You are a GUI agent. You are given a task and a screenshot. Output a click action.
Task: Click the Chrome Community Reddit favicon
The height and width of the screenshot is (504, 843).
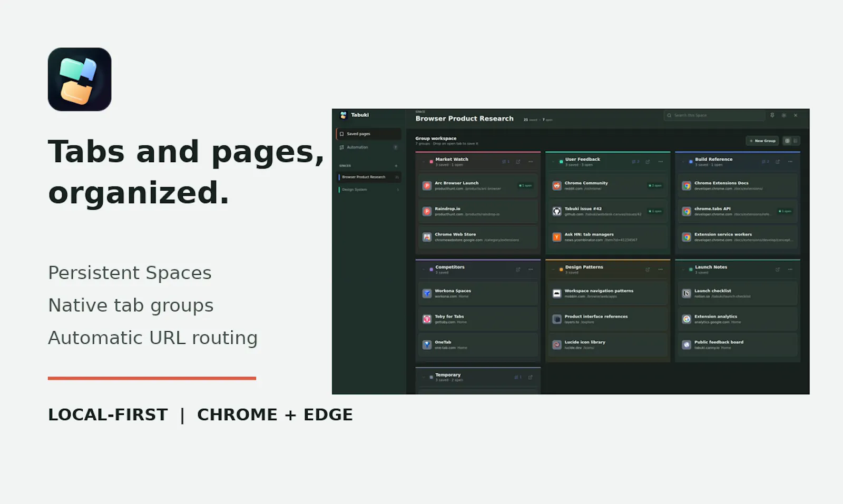[557, 186]
